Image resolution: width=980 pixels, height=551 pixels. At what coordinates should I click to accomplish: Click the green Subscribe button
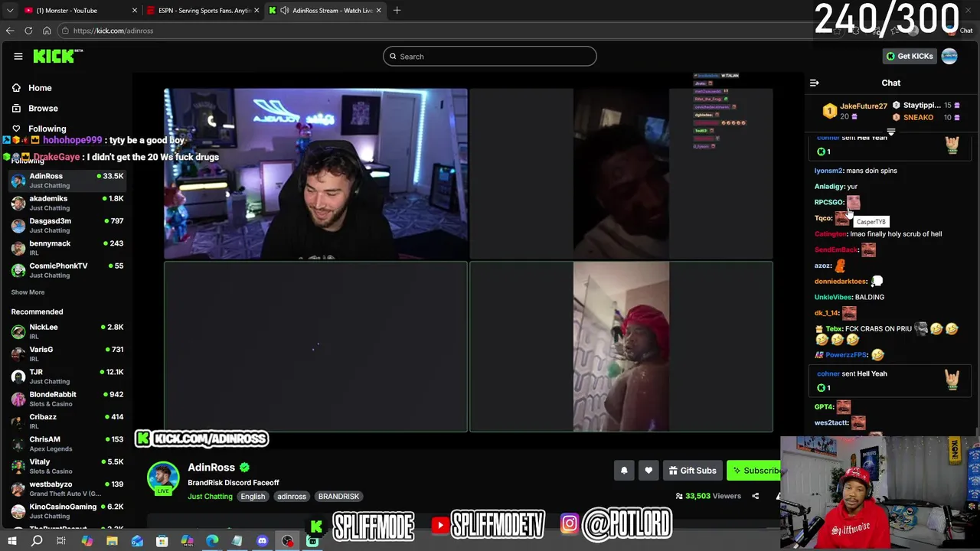[754, 471]
